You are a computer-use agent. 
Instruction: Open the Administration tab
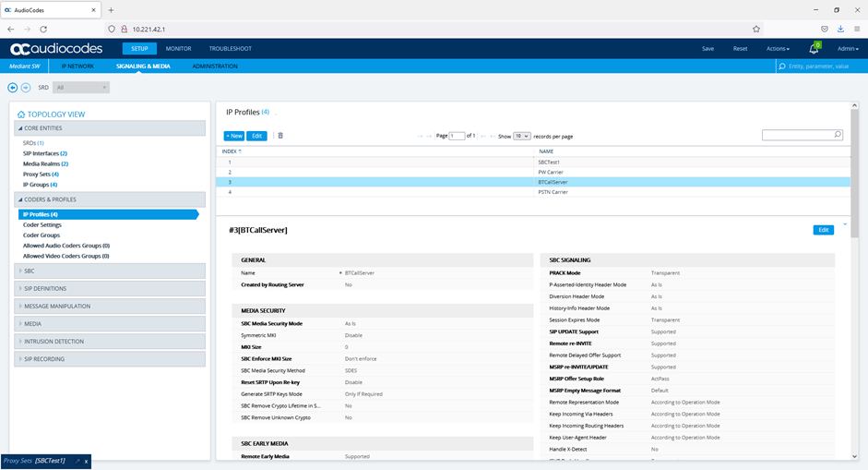click(x=215, y=66)
